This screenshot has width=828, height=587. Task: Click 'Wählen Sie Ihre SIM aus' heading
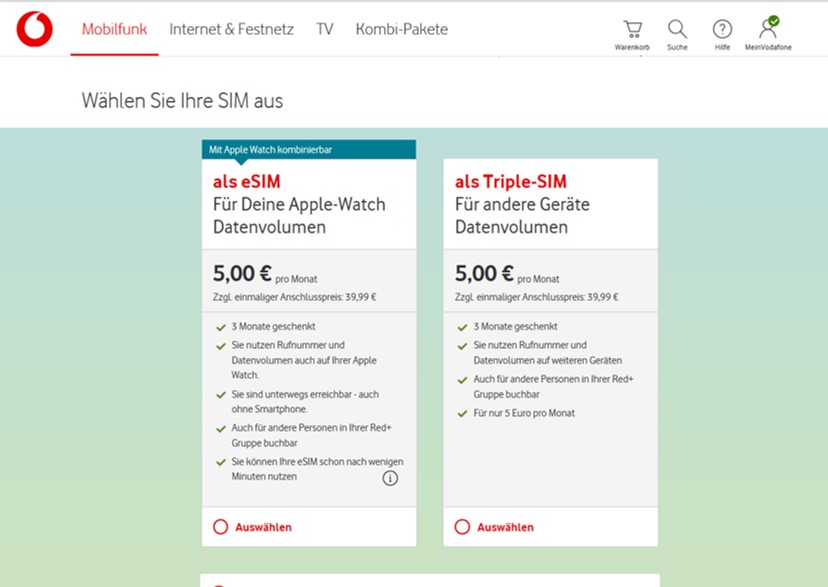pyautogui.click(x=182, y=101)
